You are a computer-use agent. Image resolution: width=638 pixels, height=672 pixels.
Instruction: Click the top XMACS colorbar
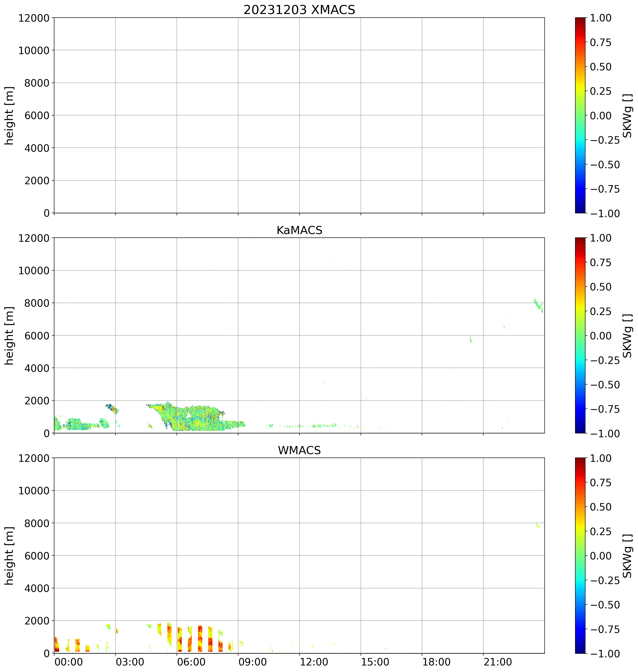point(580,115)
